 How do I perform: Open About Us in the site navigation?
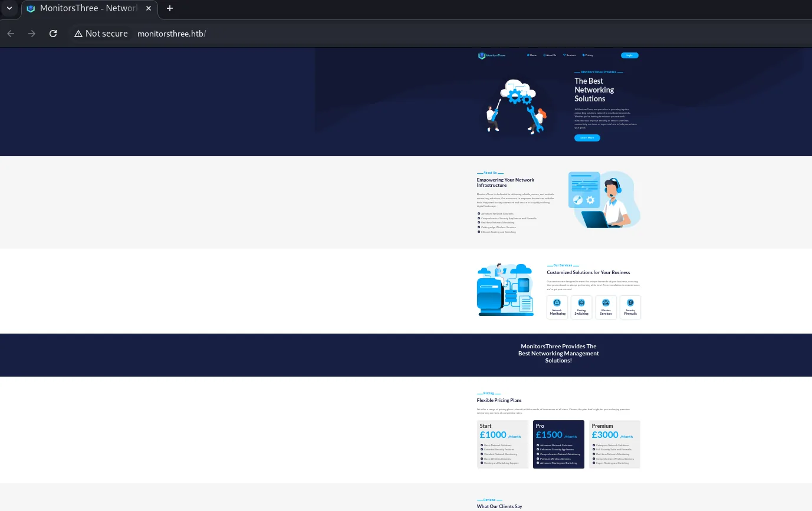[x=550, y=55]
